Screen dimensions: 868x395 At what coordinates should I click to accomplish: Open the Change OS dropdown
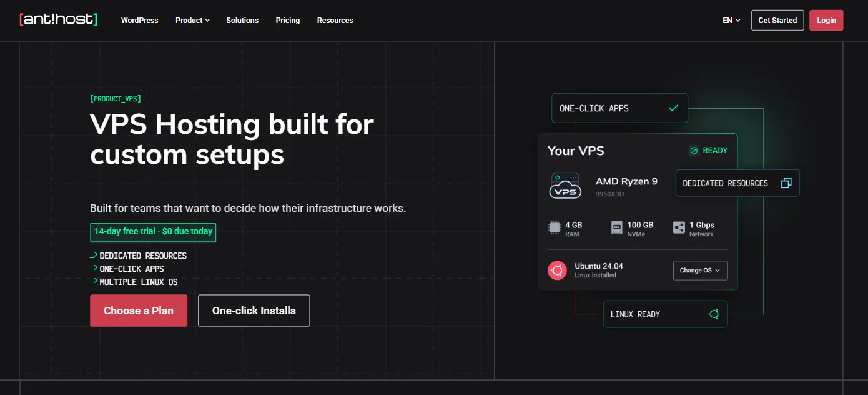[700, 271]
